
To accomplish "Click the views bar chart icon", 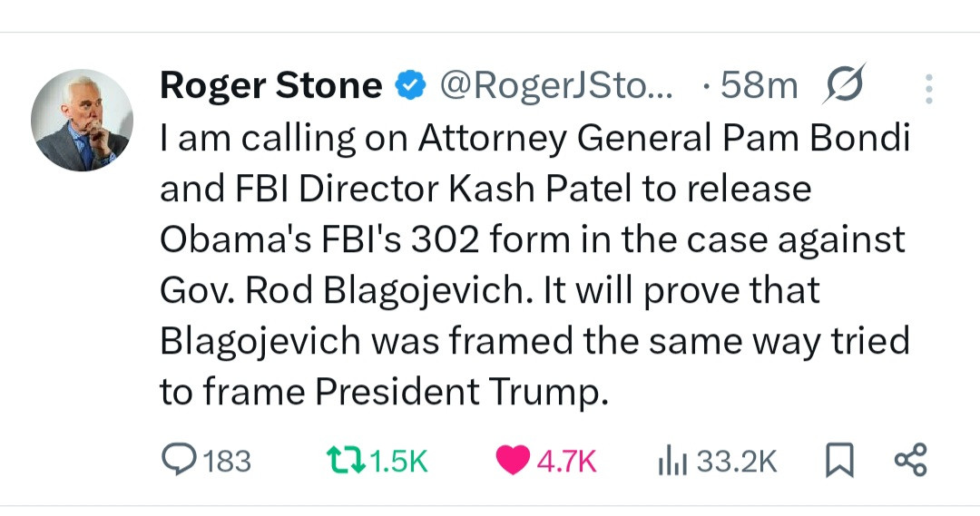I will 669,461.
